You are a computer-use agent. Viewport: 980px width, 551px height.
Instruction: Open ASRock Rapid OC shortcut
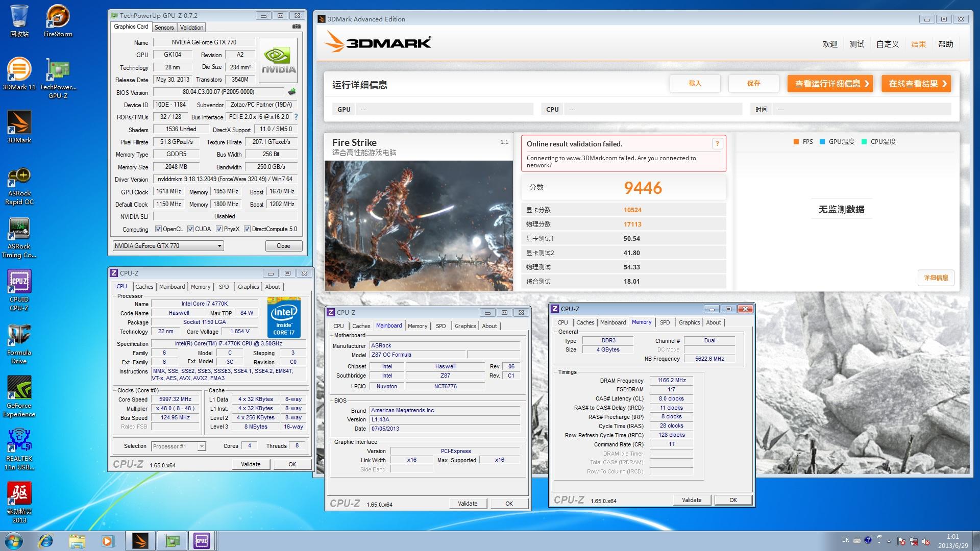pos(19,186)
